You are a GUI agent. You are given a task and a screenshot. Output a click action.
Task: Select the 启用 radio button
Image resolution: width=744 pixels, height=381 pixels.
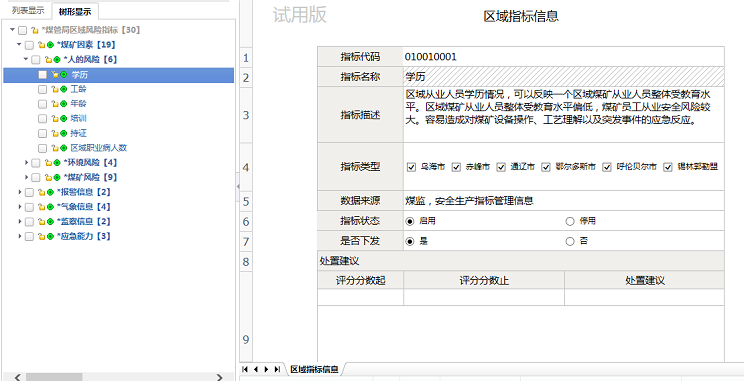[410, 221]
